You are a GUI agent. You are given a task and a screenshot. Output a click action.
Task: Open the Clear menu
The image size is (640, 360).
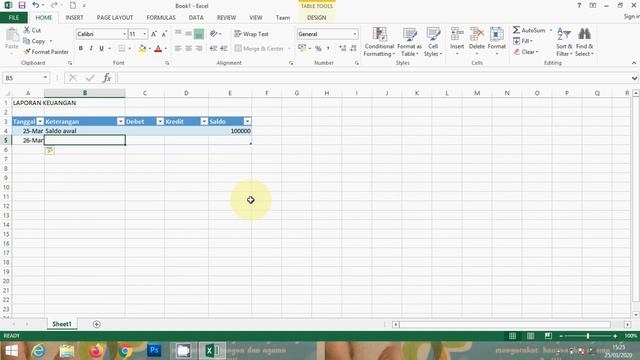coord(526,52)
